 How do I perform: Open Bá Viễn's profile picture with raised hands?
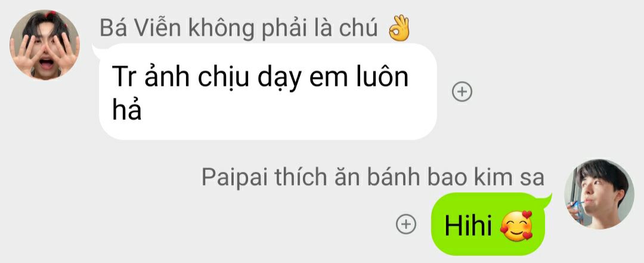pos(44,44)
